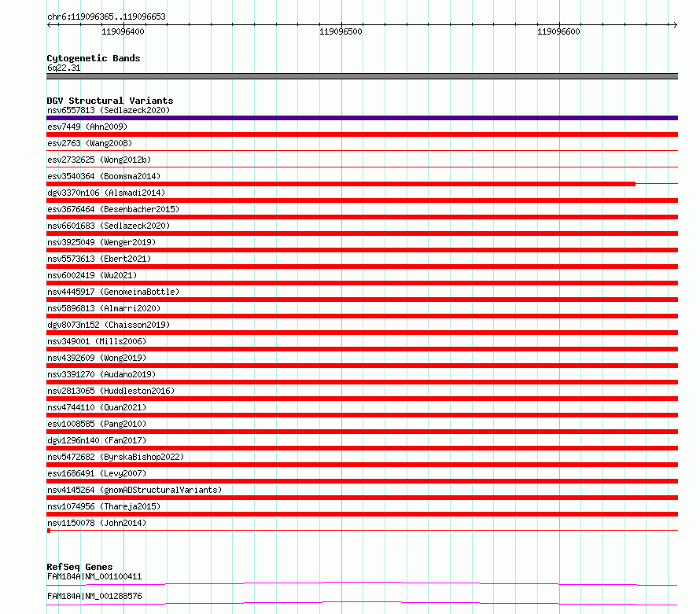The image size is (700, 614).
Task: Click the nsv6557813 (Sedlazeck2020) variant label
Action: pos(109,110)
